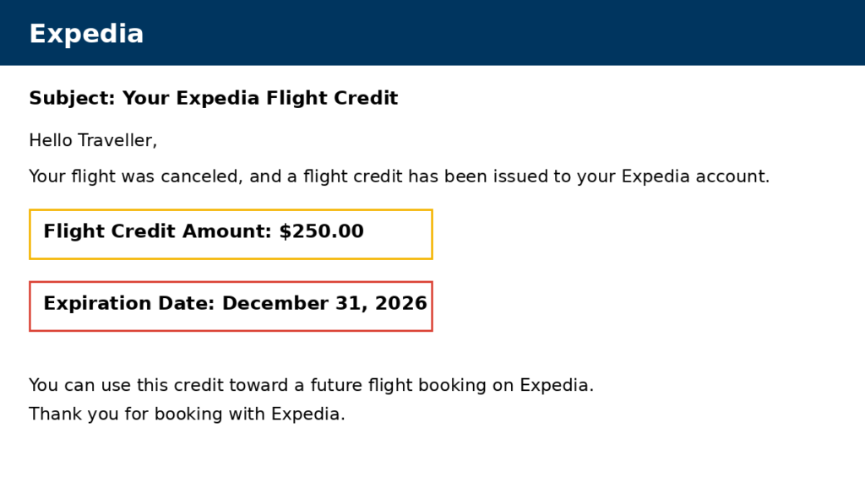Click the "Flight Credit Amount:" label
The width and height of the screenshot is (865, 504).
[x=158, y=231]
